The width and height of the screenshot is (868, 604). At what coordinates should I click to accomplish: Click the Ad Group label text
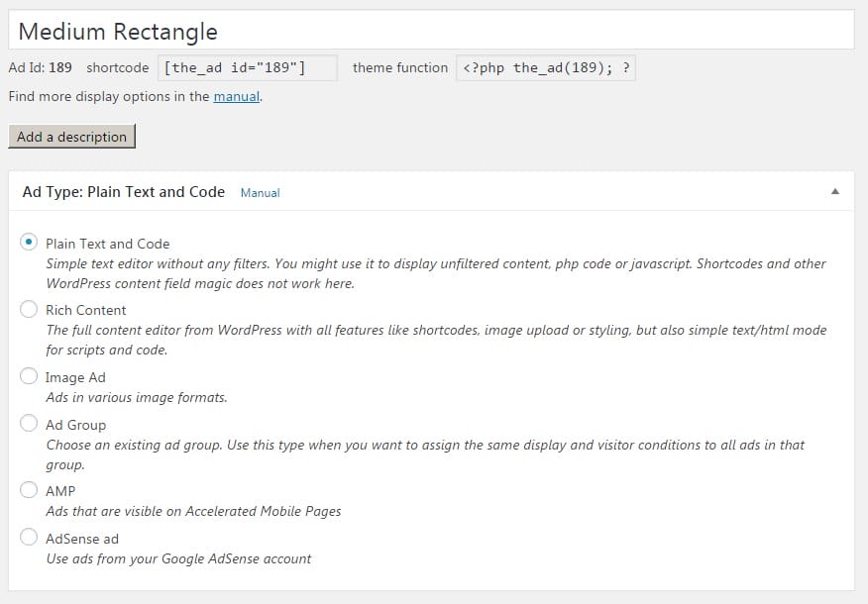[x=75, y=425]
